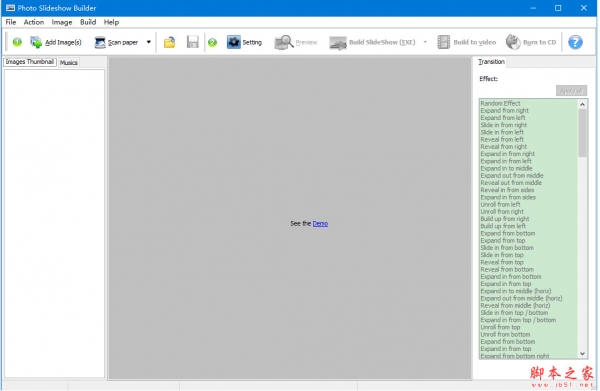600x391 pixels.
Task: Select 'Slide in from right' effect
Action: [x=504, y=125]
